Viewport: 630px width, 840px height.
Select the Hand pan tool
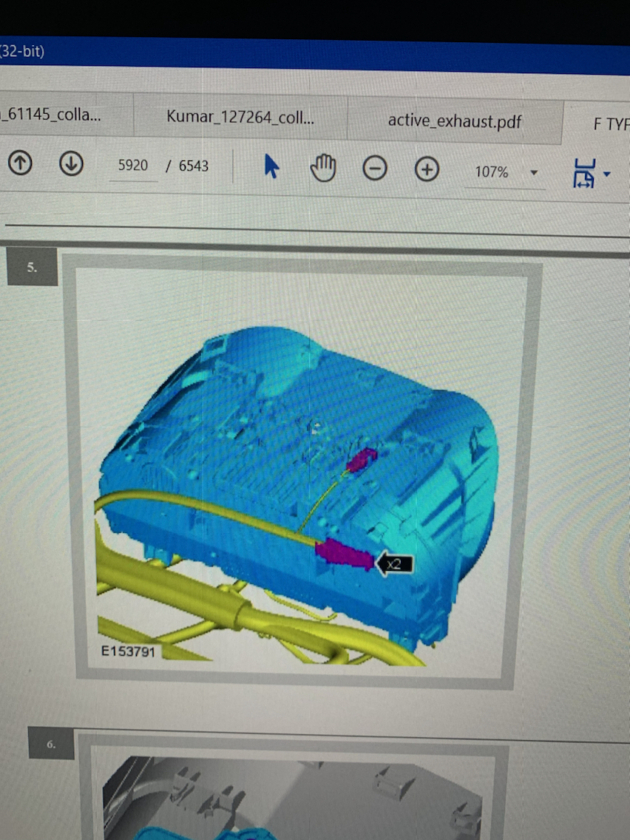[323, 169]
